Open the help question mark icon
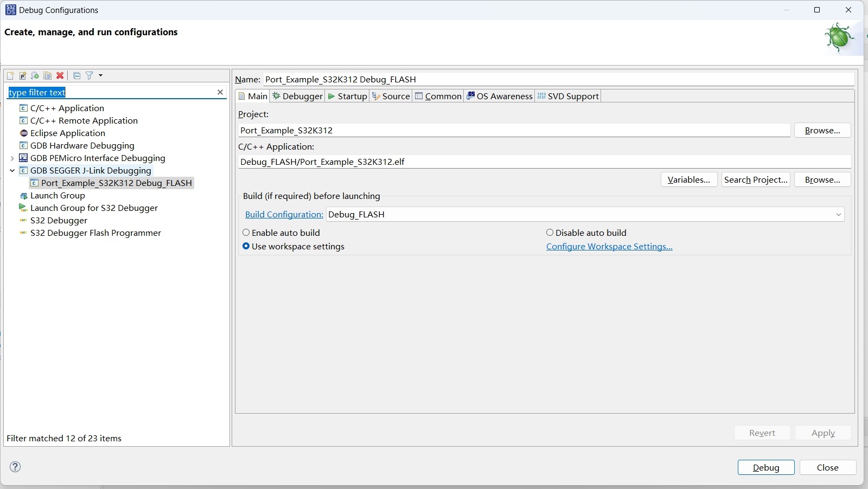The width and height of the screenshot is (868, 489). 15,467
